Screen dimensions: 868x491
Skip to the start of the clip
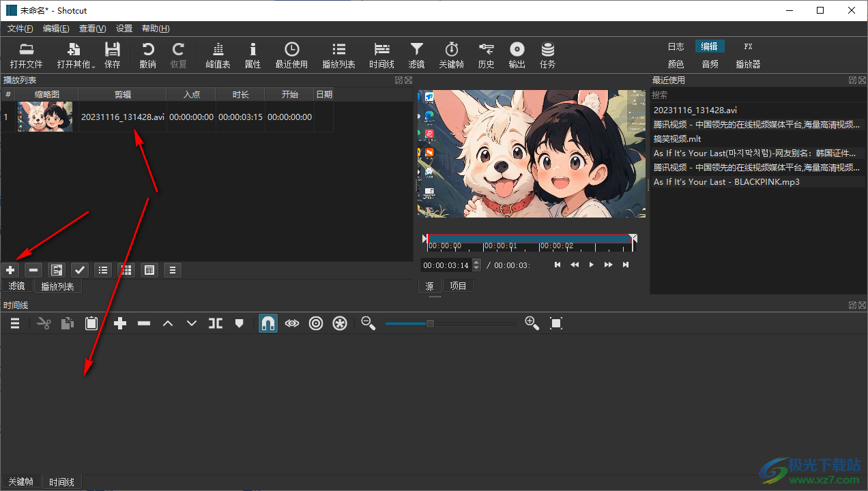click(x=558, y=265)
